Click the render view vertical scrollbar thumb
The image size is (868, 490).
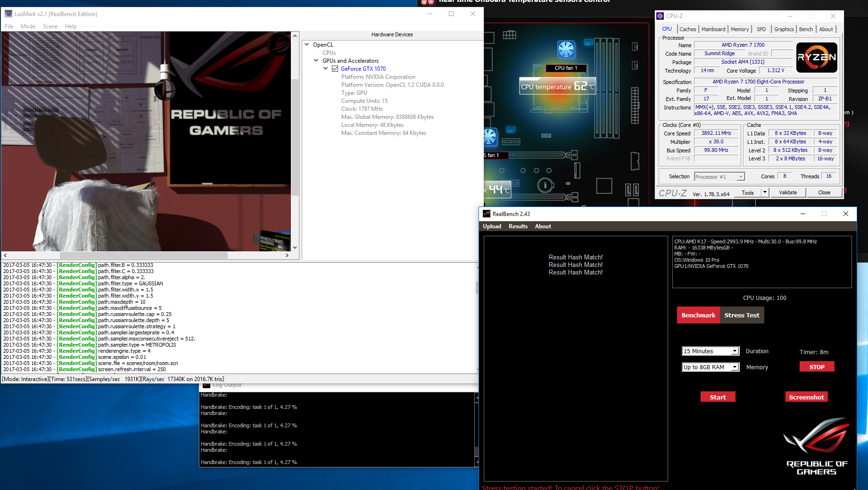(295, 138)
